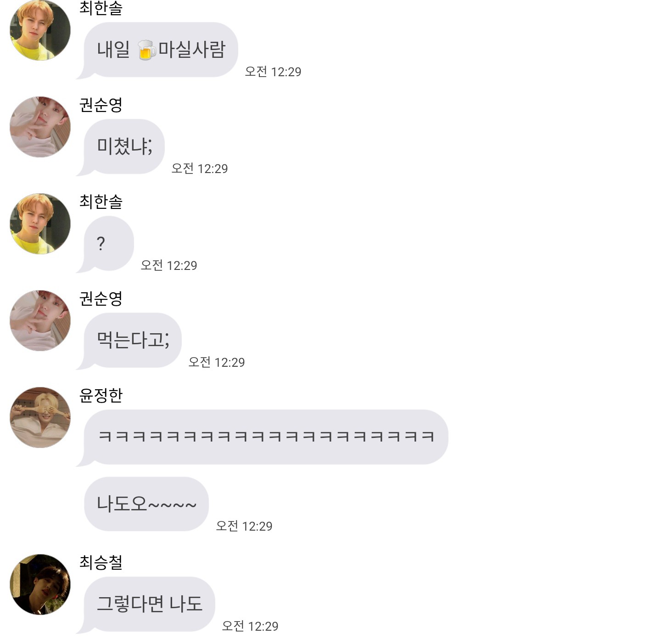This screenshot has height=644, width=661.
Task: Click the beer mug emoji in message
Action: pyautogui.click(x=146, y=50)
